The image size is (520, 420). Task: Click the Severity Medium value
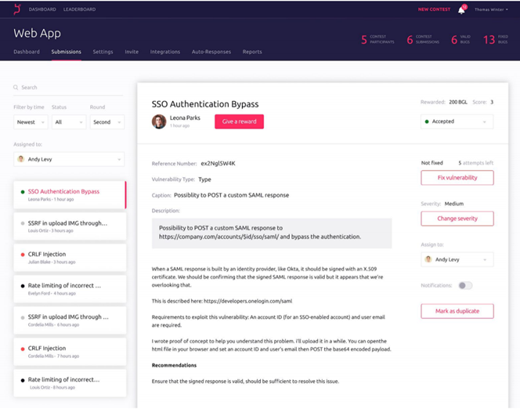454,204
